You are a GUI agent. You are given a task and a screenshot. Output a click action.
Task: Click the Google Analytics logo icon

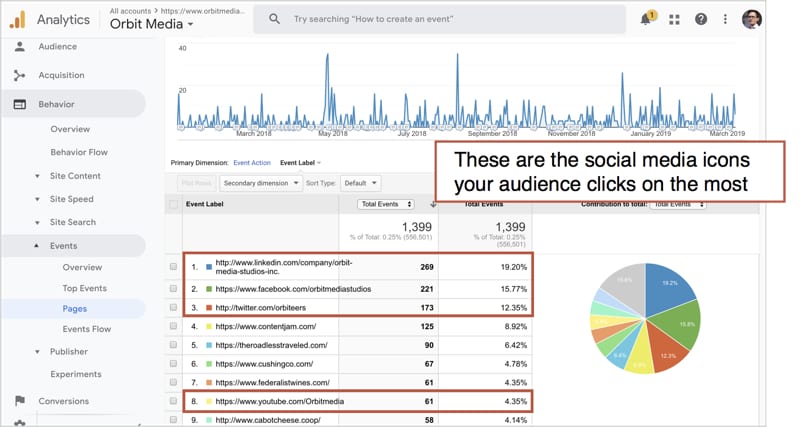(17, 20)
